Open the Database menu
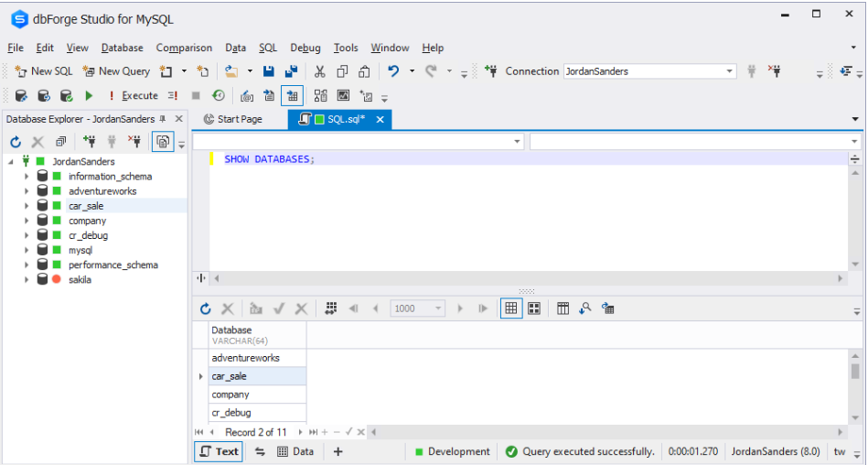This screenshot has width=868, height=465. [x=122, y=48]
